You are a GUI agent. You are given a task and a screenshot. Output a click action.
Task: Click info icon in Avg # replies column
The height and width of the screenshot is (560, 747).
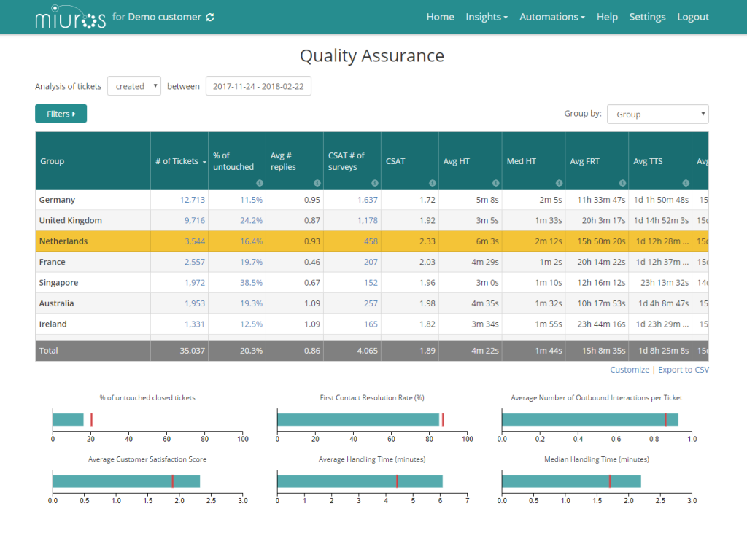pyautogui.click(x=317, y=183)
